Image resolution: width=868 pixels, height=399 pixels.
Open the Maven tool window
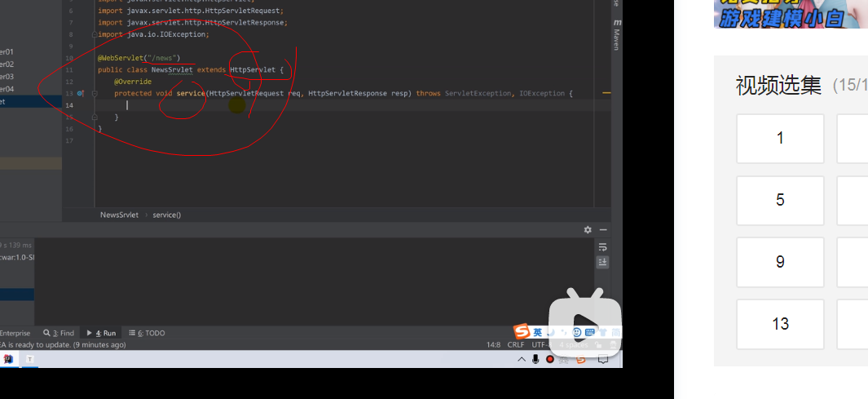[x=617, y=34]
